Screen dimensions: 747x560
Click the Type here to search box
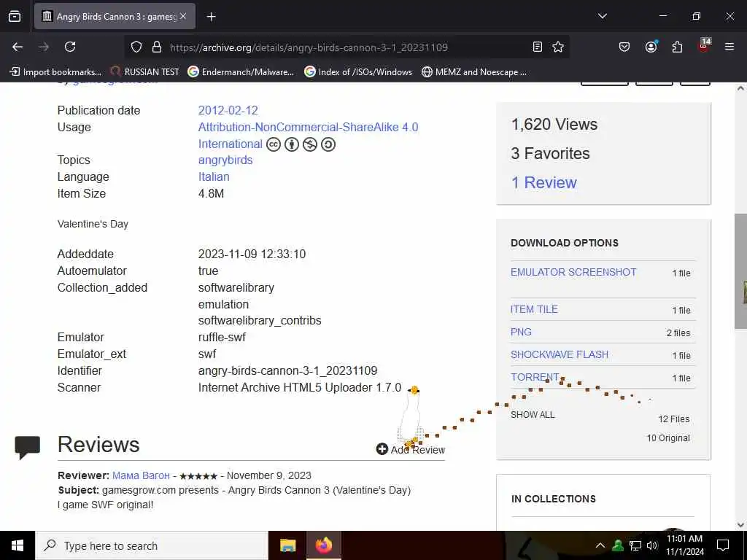coord(152,545)
